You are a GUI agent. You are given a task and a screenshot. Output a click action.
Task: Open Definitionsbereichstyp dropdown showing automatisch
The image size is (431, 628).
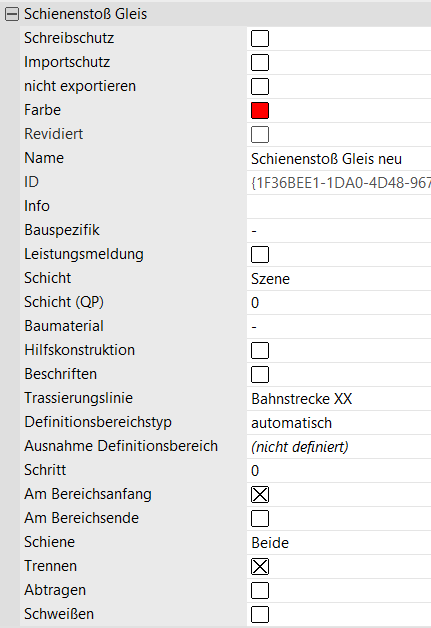coord(339,423)
